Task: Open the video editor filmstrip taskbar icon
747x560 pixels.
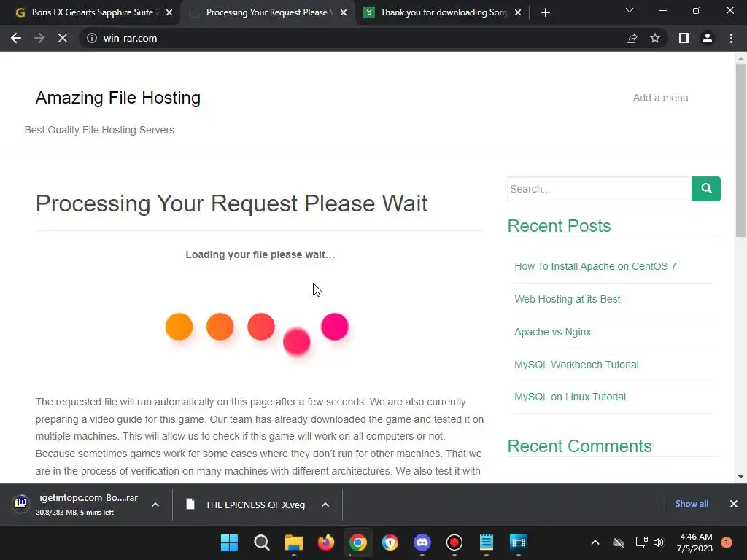Action: [519, 542]
